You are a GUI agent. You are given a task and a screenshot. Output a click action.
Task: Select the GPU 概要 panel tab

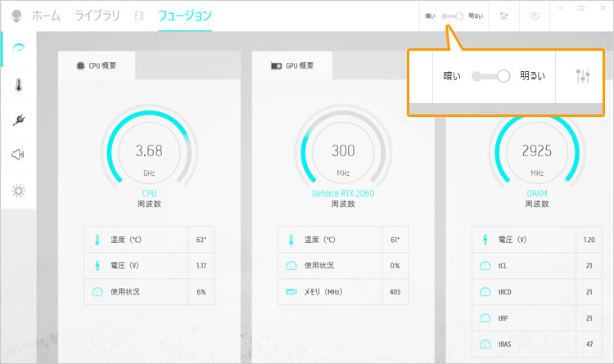coord(292,65)
